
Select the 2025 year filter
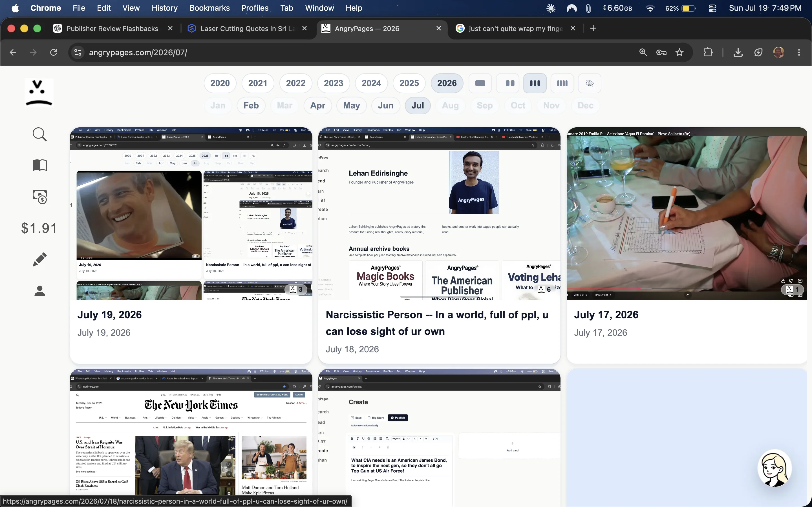[409, 83]
